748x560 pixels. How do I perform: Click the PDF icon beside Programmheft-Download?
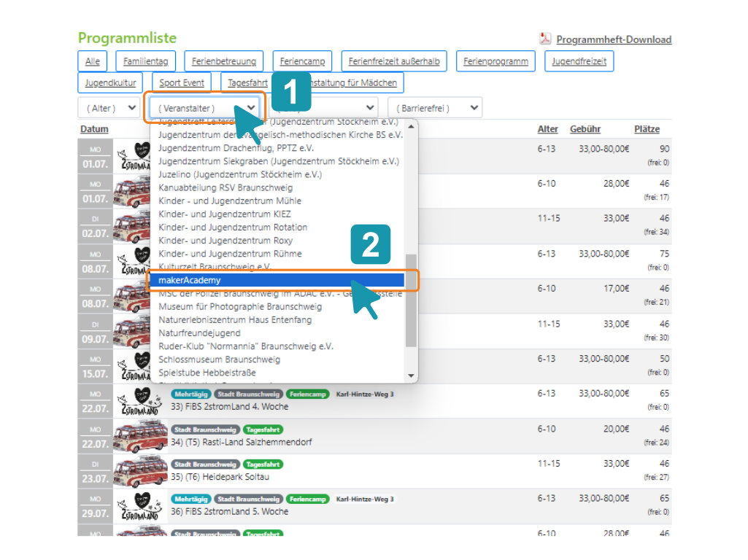pyautogui.click(x=545, y=39)
